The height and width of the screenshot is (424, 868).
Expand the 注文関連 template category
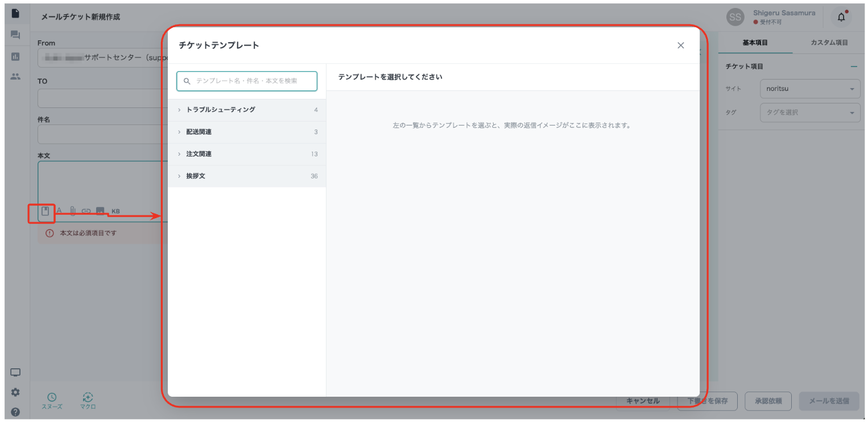[x=247, y=154]
